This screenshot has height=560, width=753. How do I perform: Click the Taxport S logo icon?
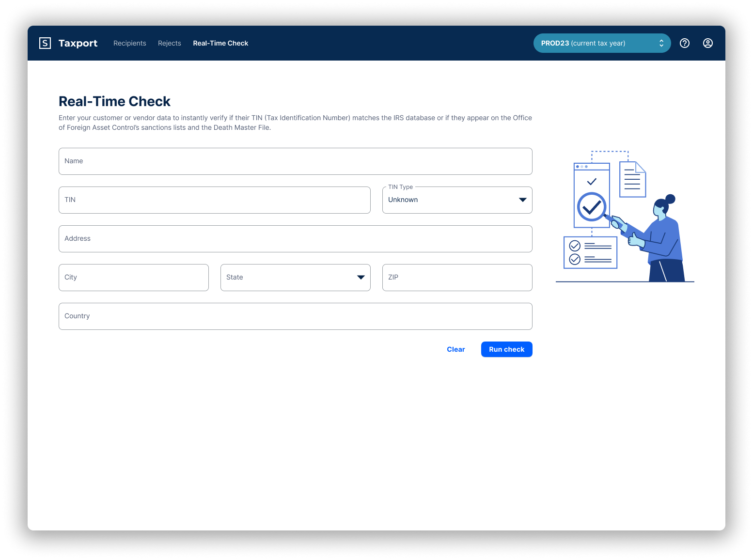click(x=45, y=43)
